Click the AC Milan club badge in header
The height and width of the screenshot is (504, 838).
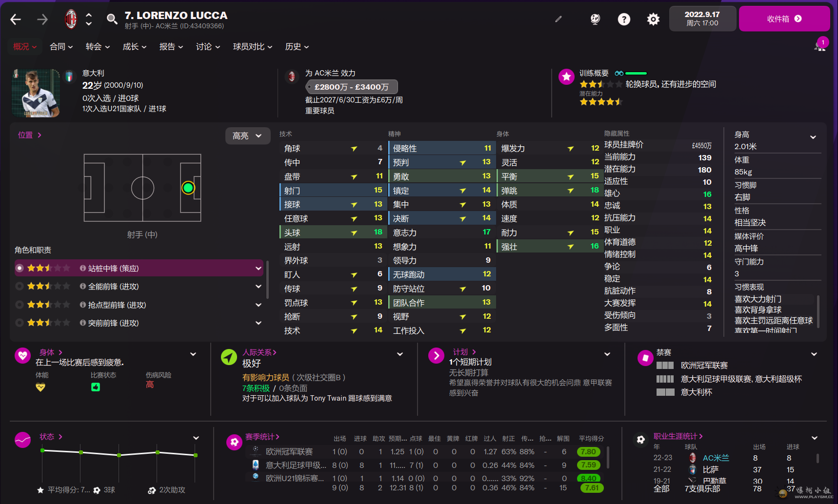[x=71, y=19]
